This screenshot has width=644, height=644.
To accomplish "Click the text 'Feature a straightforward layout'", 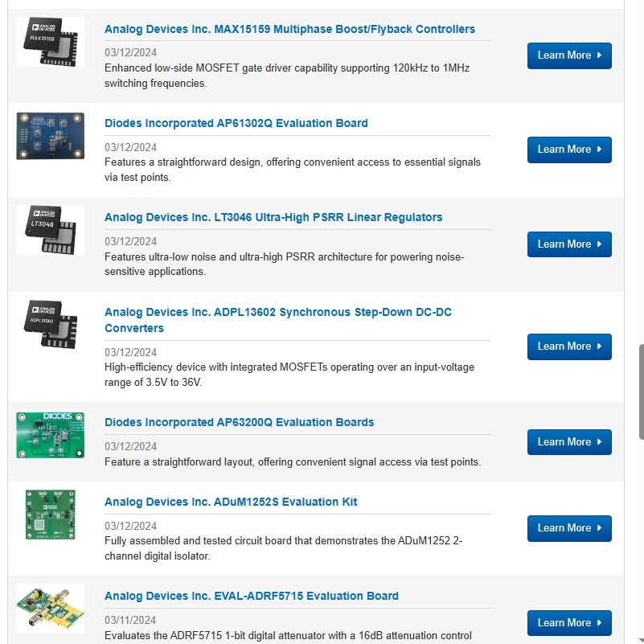I will coord(179,462).
